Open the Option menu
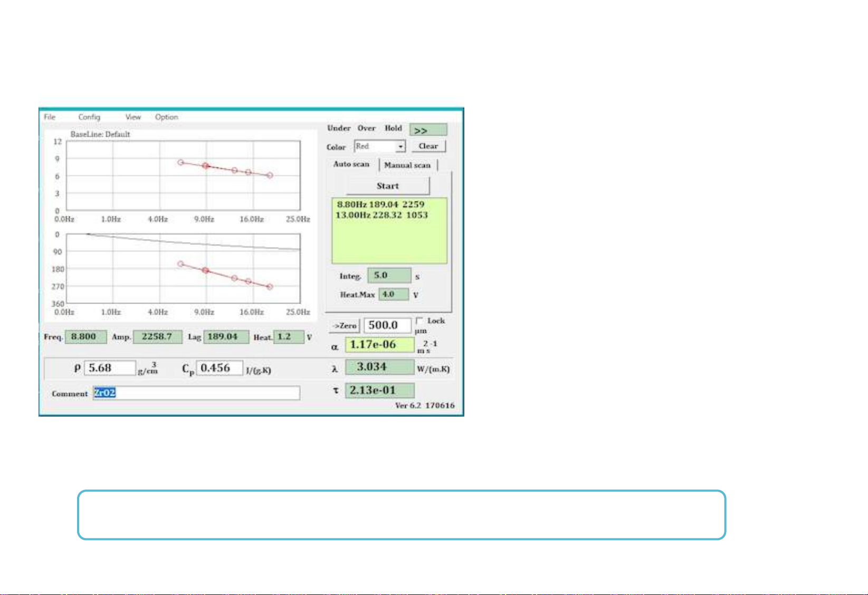 click(167, 117)
